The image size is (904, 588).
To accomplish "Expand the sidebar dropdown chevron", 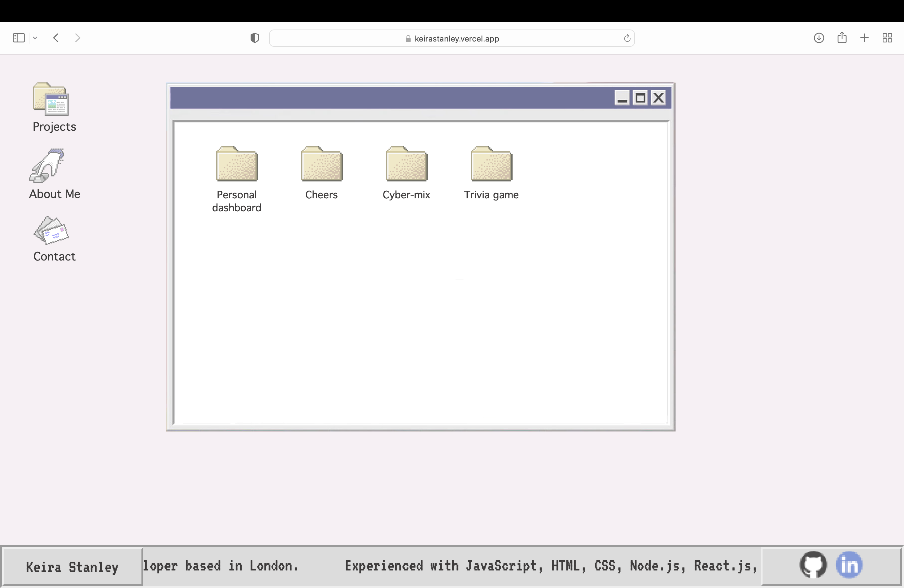I will pos(35,38).
